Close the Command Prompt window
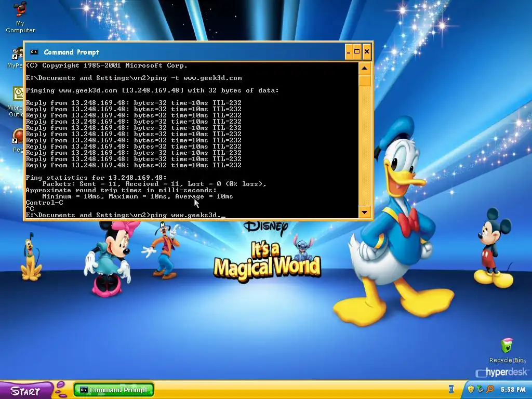 [366, 51]
